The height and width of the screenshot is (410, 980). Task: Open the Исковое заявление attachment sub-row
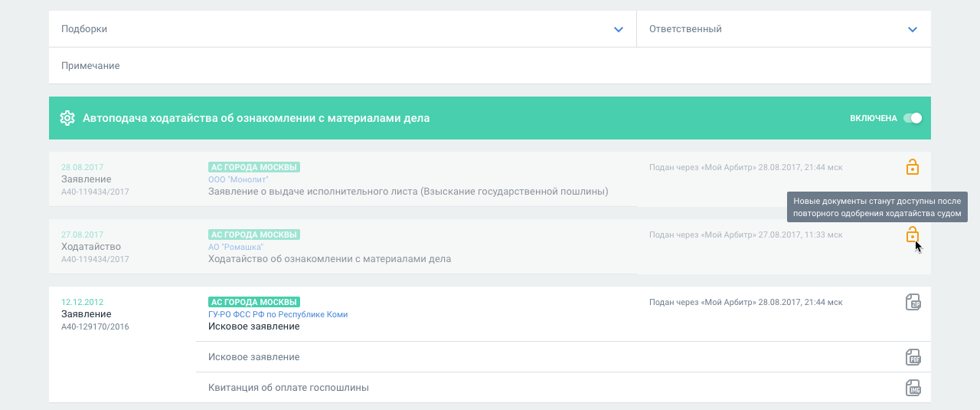254,357
